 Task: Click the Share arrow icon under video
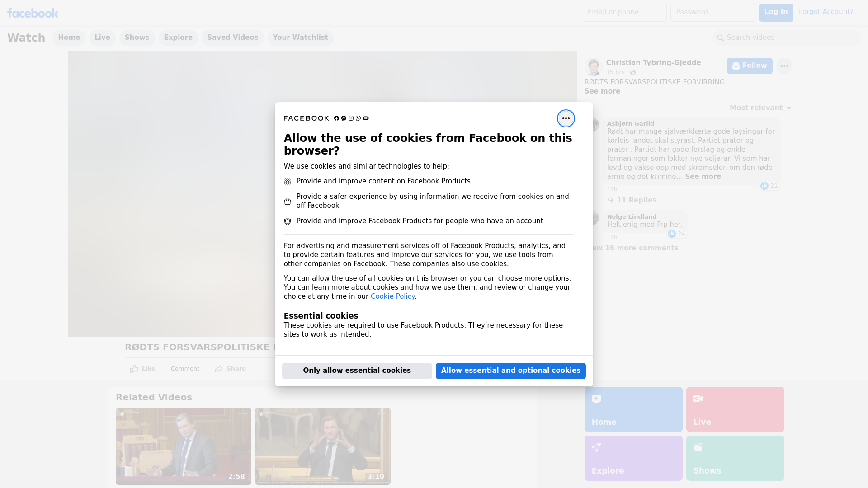219,369
